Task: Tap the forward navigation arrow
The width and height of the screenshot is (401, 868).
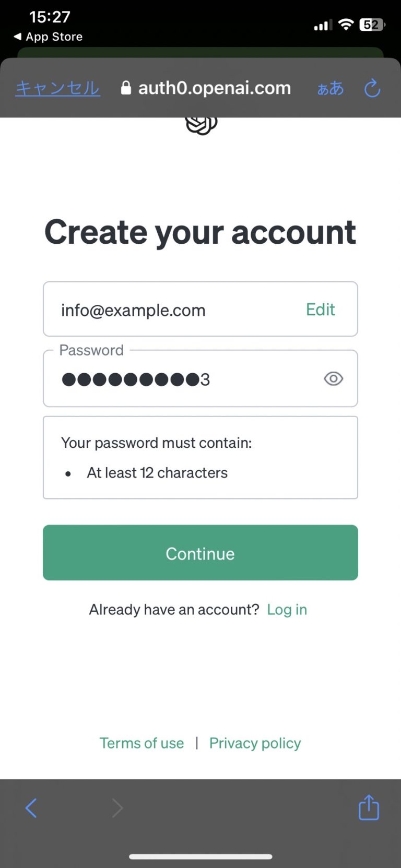Action: 117,807
